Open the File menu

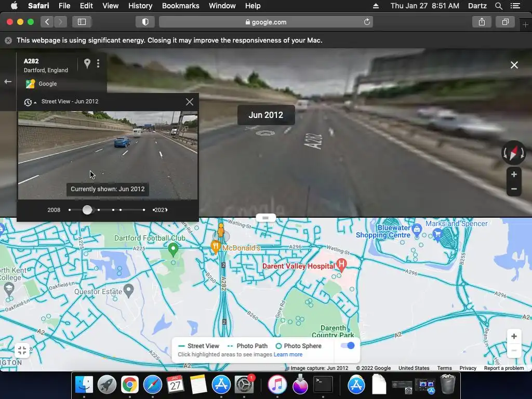64,6
